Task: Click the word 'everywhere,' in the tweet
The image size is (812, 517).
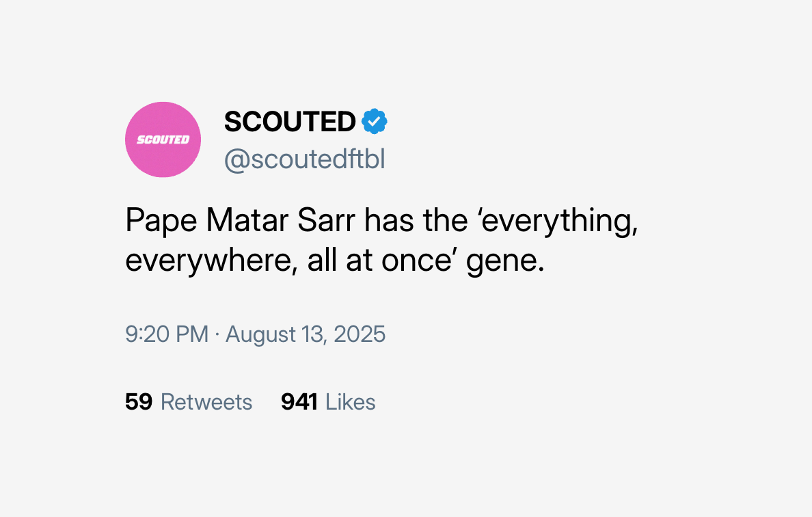Action: [x=211, y=261]
